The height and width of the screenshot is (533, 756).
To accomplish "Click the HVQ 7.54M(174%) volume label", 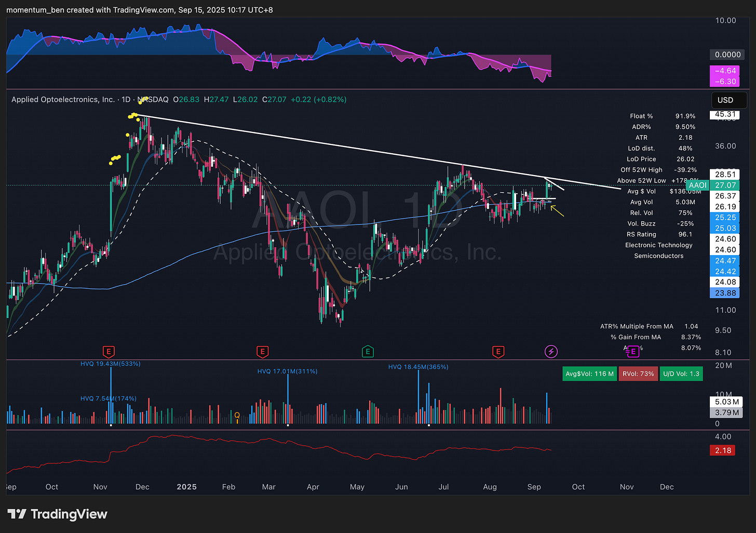I will pyautogui.click(x=109, y=398).
